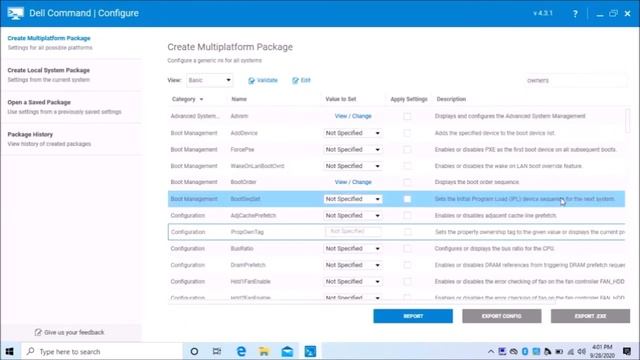Tick Apply Settings checkbox for BootOrder
640x360 pixels.
407,182
